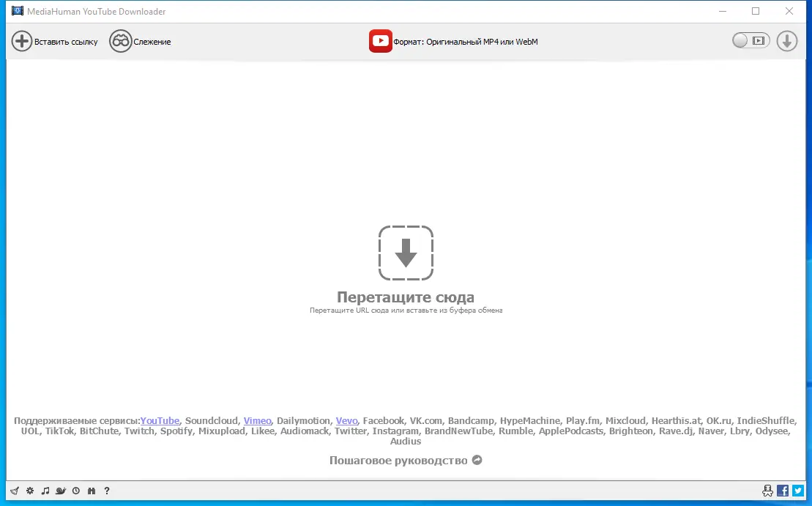Open the clock history icon
The width and height of the screenshot is (812, 506).
(76, 491)
